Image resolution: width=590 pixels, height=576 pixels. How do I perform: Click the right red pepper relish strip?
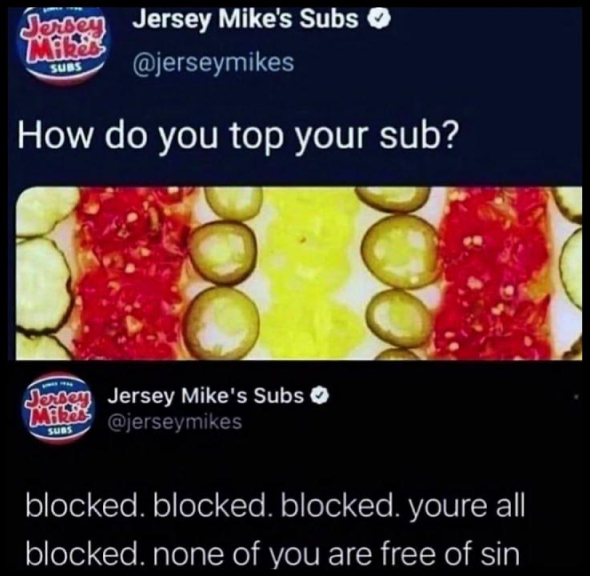coord(495,274)
